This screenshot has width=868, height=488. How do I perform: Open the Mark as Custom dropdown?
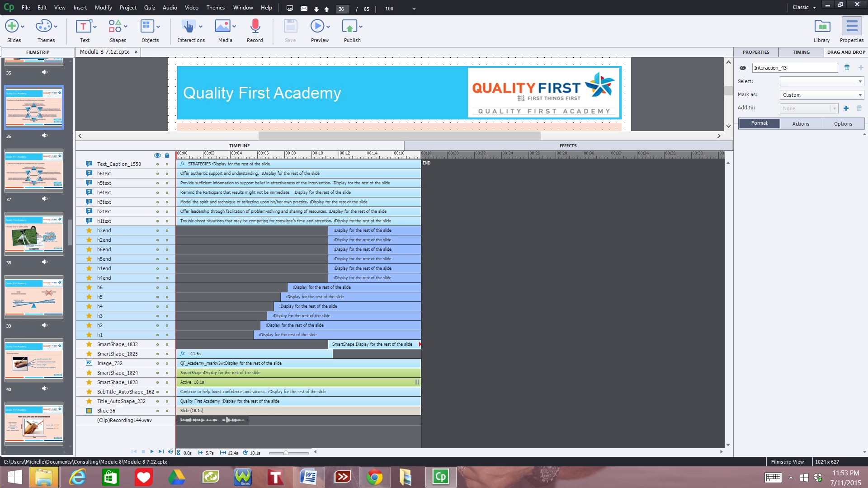click(x=821, y=95)
